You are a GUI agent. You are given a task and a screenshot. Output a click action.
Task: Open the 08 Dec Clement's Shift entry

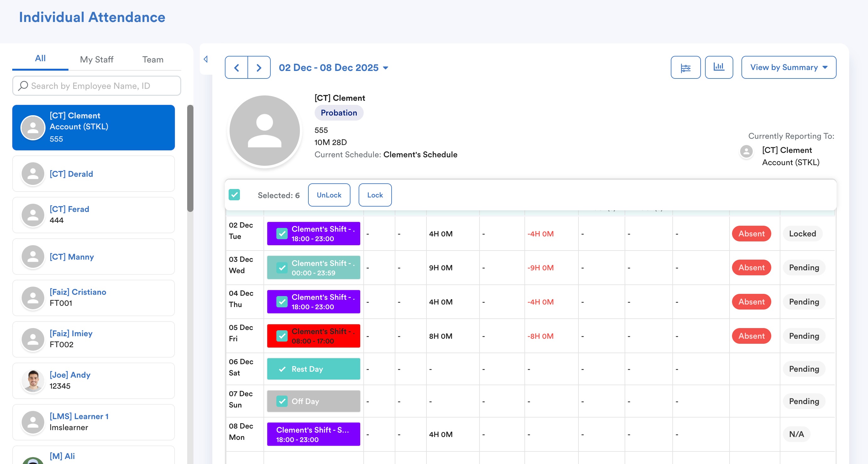click(313, 434)
